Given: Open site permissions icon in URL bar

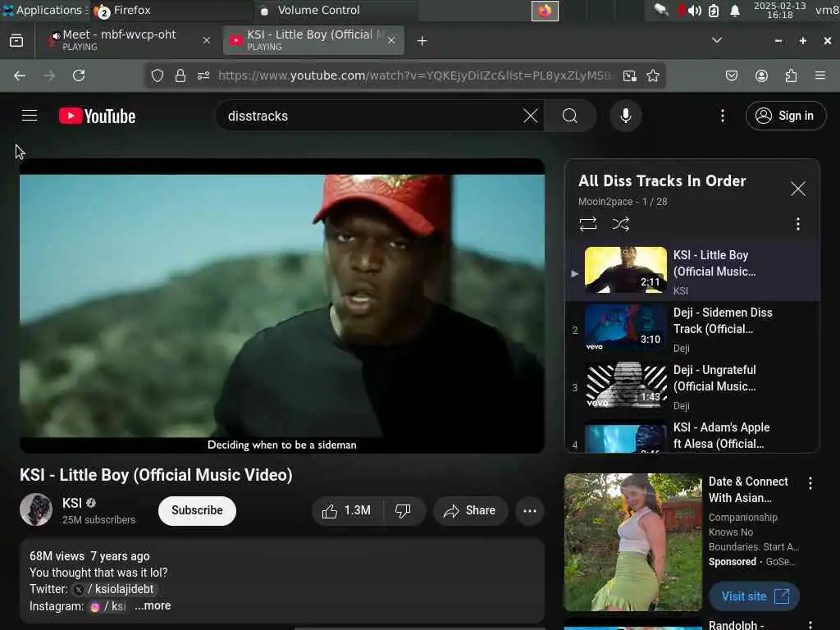Looking at the screenshot, I should [203, 75].
